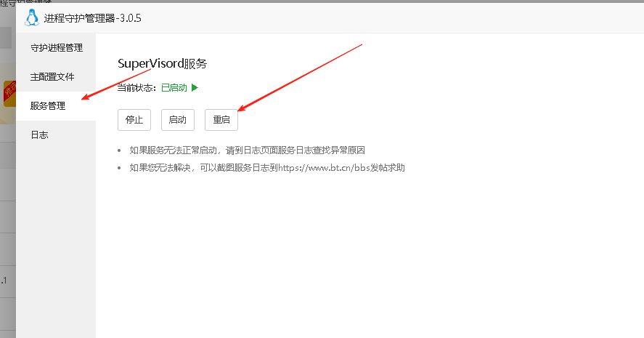
Task: Click the 已启动 status text
Action: (x=174, y=87)
